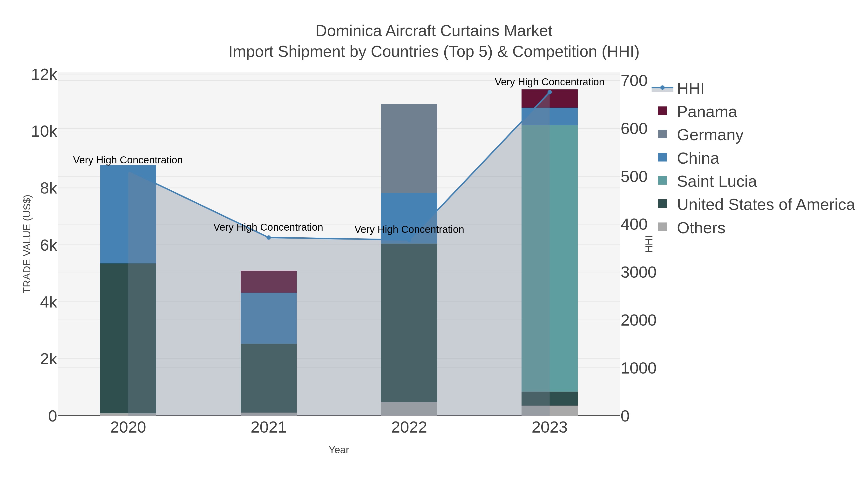Viewport: 868px width, 488px height.
Task: Click the 700 right-axis tick
Action: point(634,81)
